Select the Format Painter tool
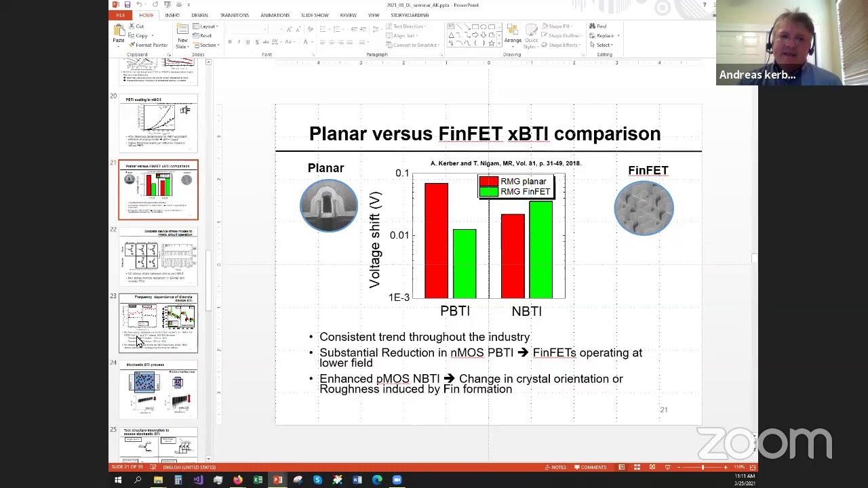The height and width of the screenshot is (488, 868). point(148,45)
